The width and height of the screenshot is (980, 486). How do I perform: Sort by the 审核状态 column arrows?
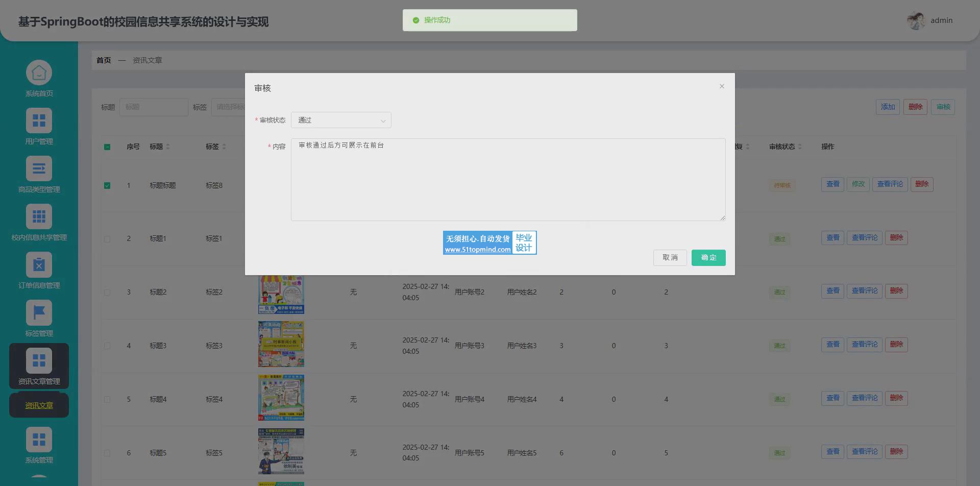(800, 147)
